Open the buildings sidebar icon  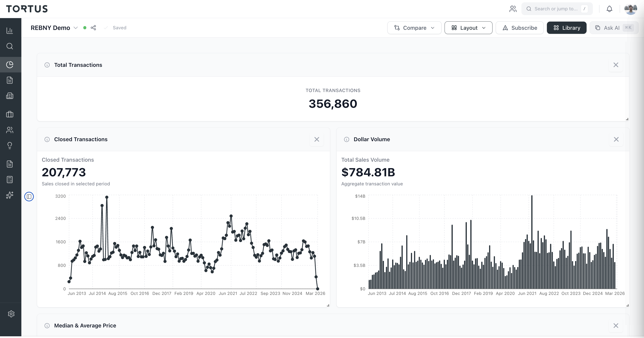click(9, 96)
